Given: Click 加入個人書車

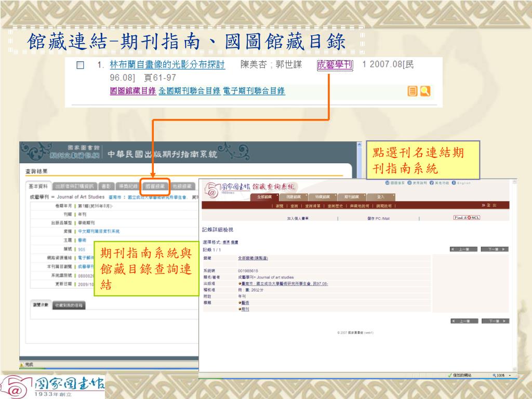Looking at the screenshot, I should click(298, 219).
